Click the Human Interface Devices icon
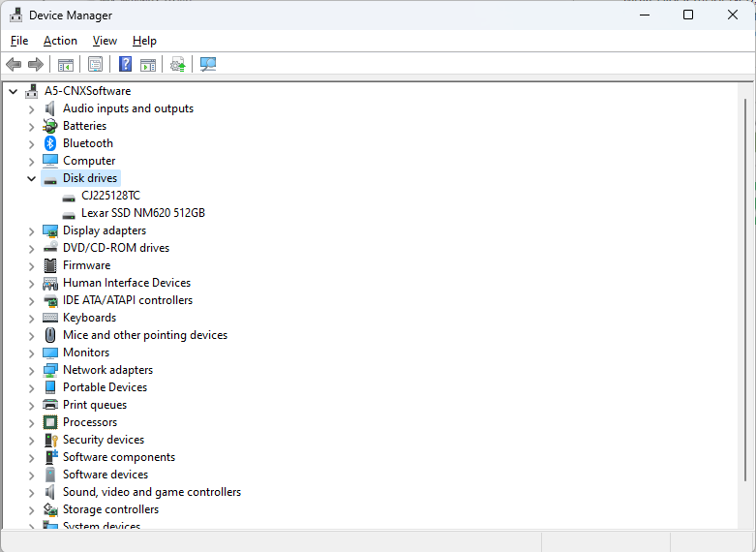The height and width of the screenshot is (552, 756). click(x=50, y=283)
